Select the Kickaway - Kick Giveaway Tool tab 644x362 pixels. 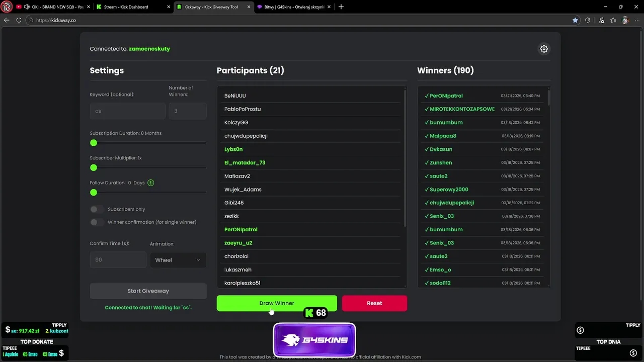pos(213,7)
